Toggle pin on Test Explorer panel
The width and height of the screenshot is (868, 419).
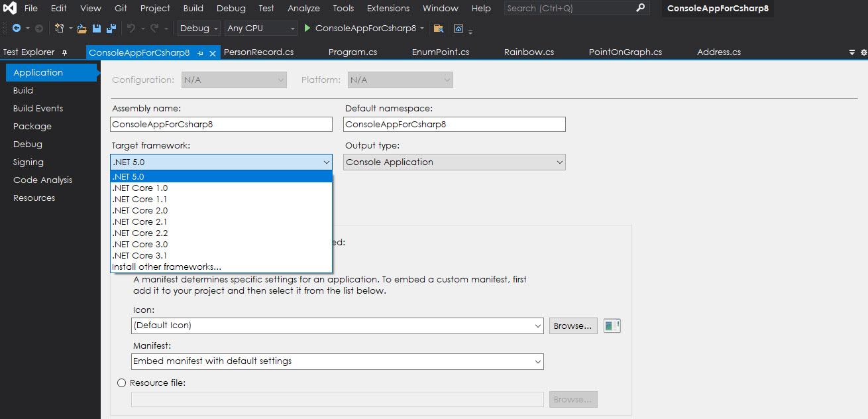(x=64, y=52)
